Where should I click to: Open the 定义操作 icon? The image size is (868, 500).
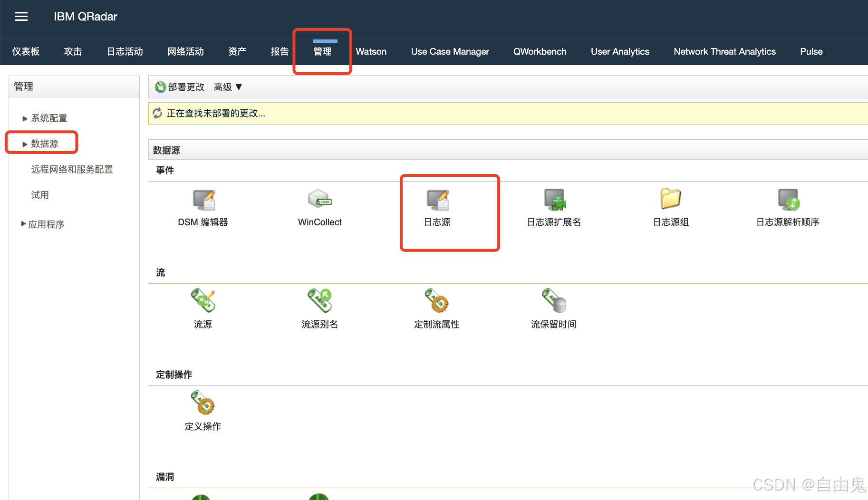(203, 403)
